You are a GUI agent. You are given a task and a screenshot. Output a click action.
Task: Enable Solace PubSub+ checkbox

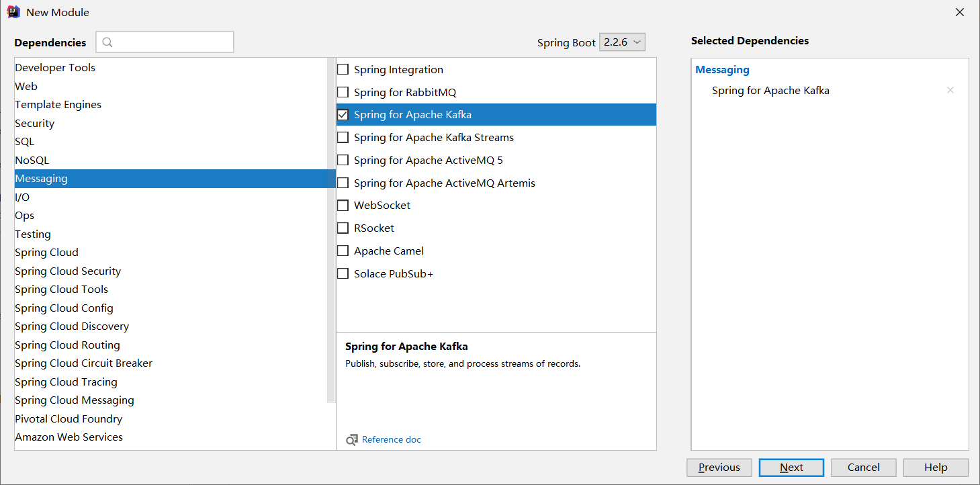point(343,273)
